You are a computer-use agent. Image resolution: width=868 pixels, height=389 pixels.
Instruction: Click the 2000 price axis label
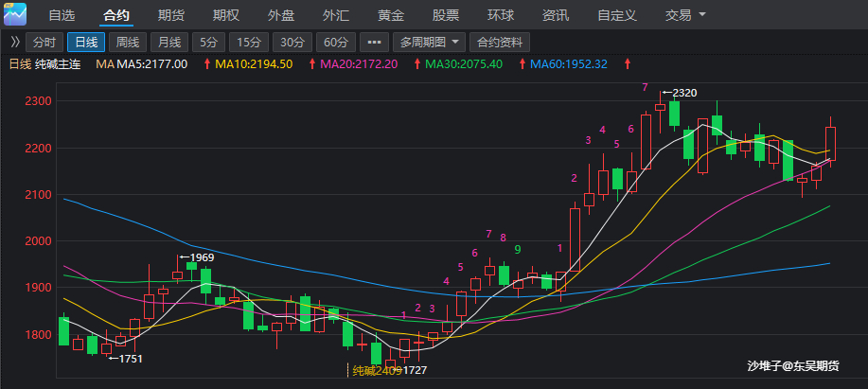38,241
